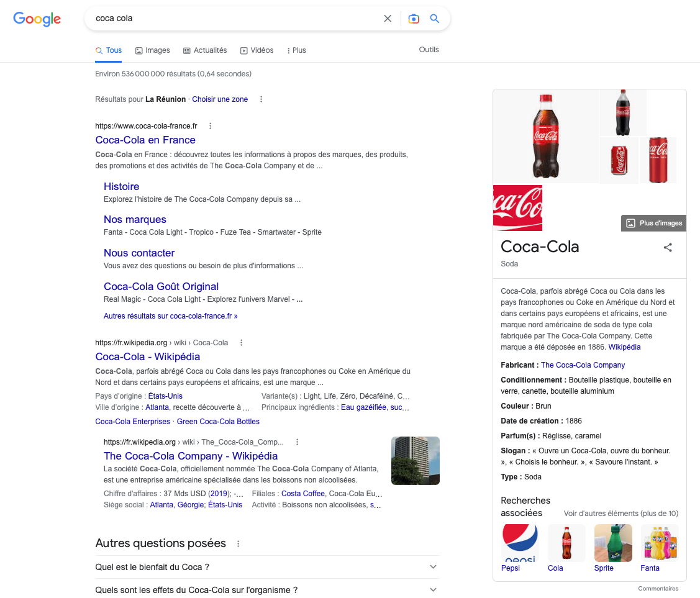700x598 pixels.
Task: Open the 'Nous contacter' sitelink
Action: [x=139, y=253]
